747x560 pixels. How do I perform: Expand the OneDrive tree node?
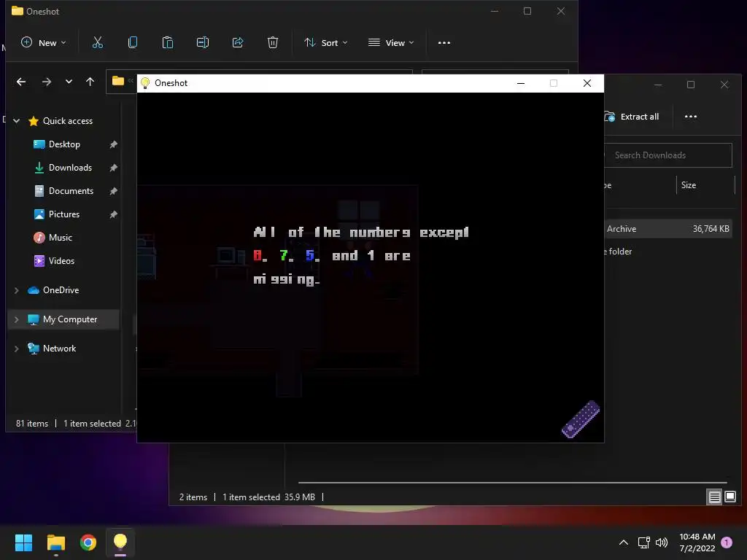[x=16, y=290]
